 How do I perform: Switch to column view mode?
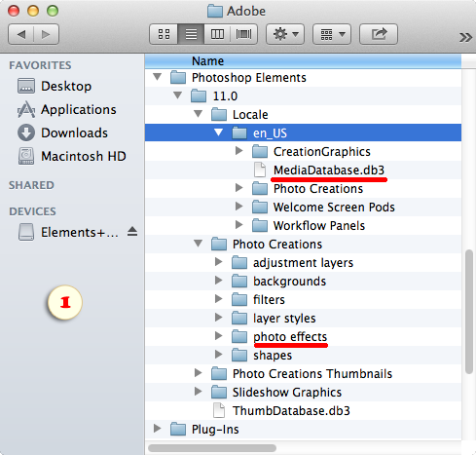[217, 34]
